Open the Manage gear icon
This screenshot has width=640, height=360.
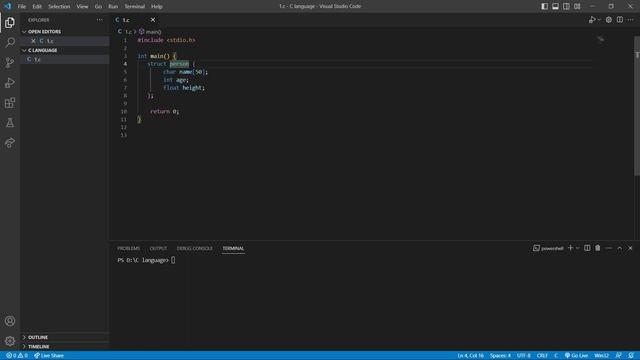point(10,341)
